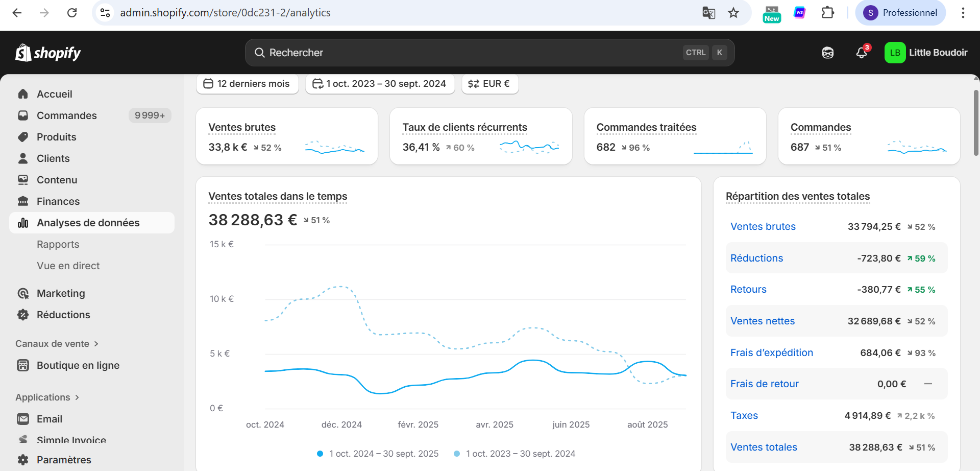Screen dimensions: 980x471
Task: Open EUR € currency selector
Action: point(490,84)
